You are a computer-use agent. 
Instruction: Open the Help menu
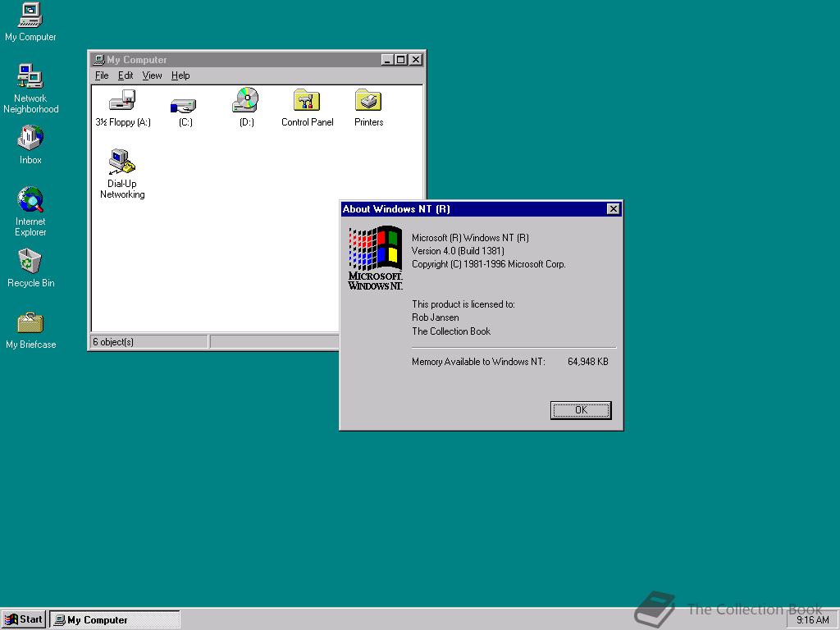(180, 75)
